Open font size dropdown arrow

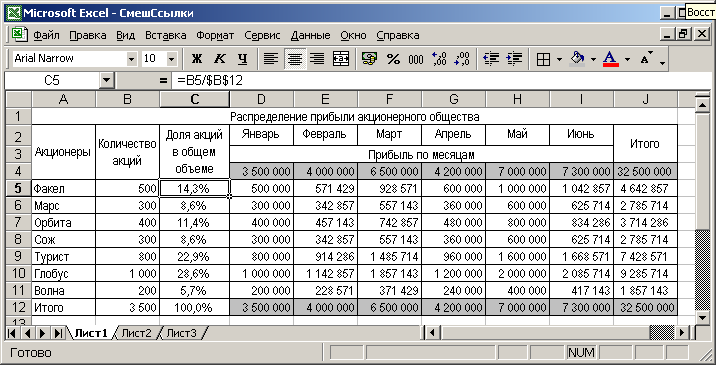point(172,59)
